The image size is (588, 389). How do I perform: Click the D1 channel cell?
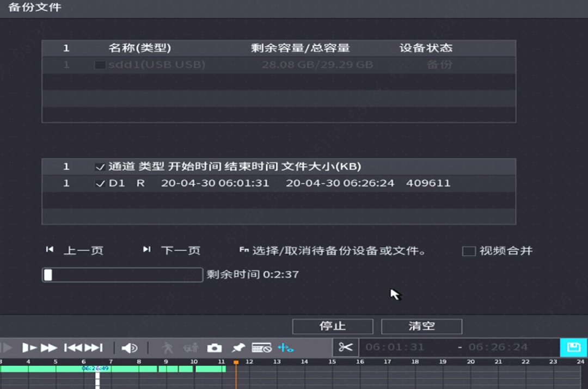click(x=117, y=183)
